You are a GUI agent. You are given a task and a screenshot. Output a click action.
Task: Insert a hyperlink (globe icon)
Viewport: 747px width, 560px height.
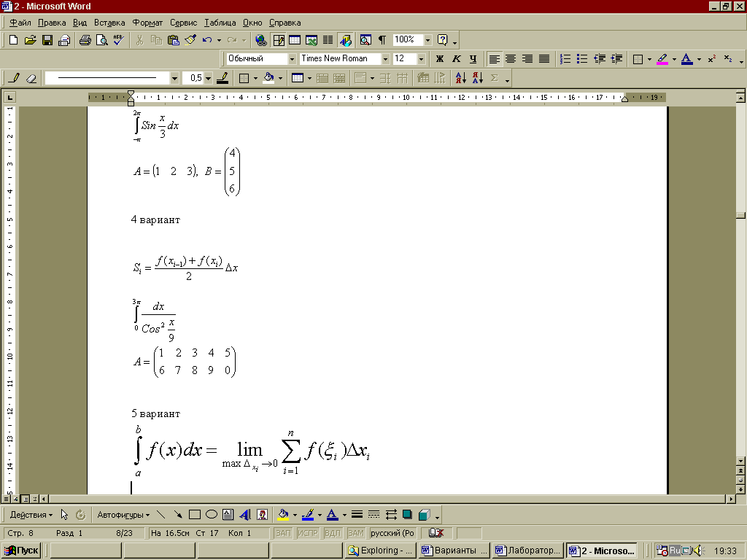point(261,40)
